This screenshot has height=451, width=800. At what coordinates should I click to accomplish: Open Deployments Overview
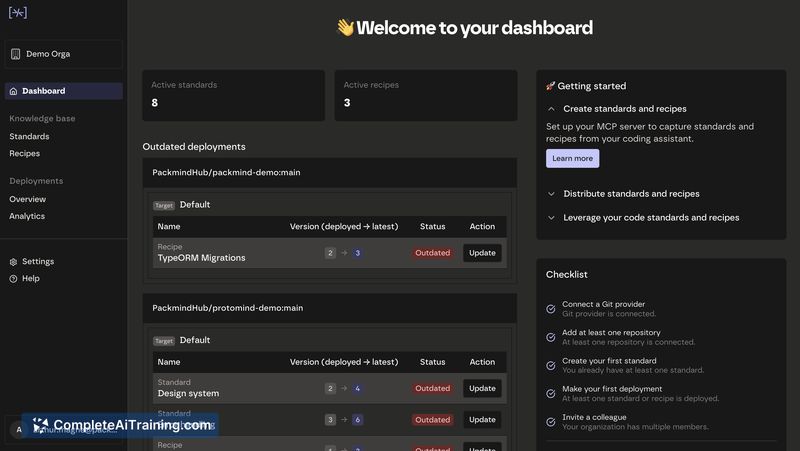(28, 199)
